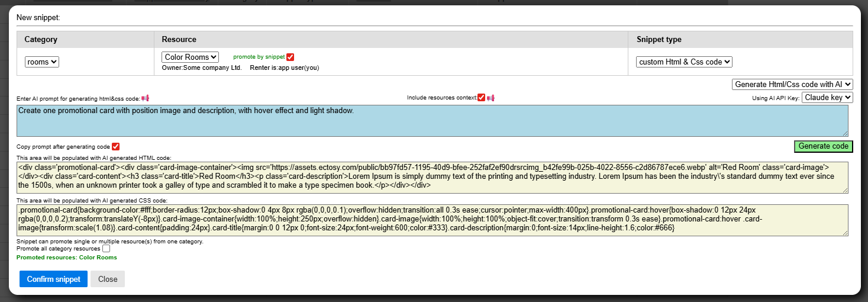Image resolution: width=868 pixels, height=302 pixels.
Task: Open the 'Generate Html/Css code with AI' dropdown
Action: [792, 85]
